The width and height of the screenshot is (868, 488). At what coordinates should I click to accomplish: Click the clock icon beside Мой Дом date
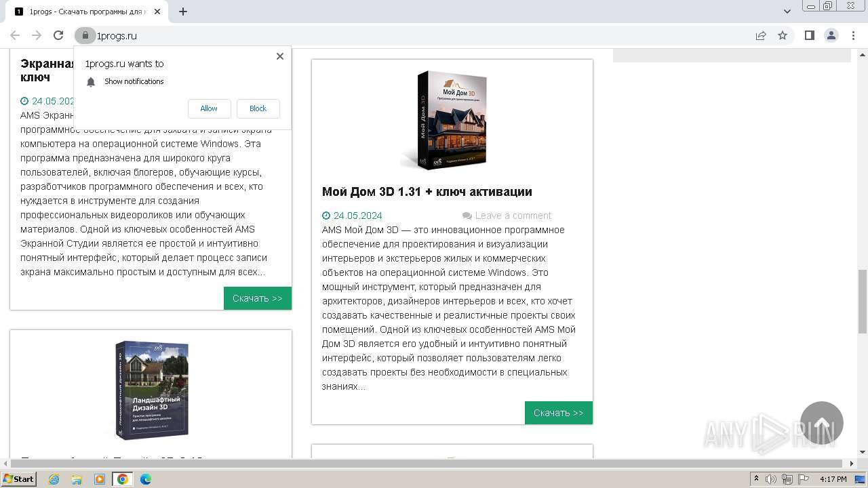pos(326,216)
